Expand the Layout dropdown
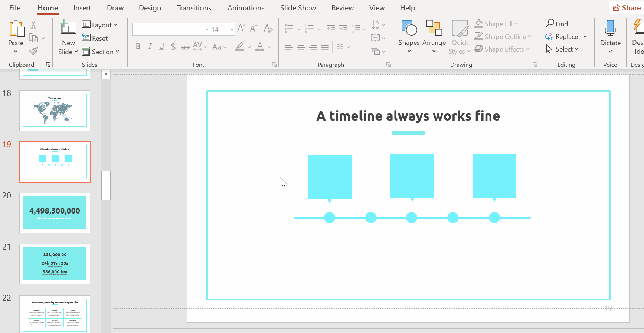 (100, 25)
